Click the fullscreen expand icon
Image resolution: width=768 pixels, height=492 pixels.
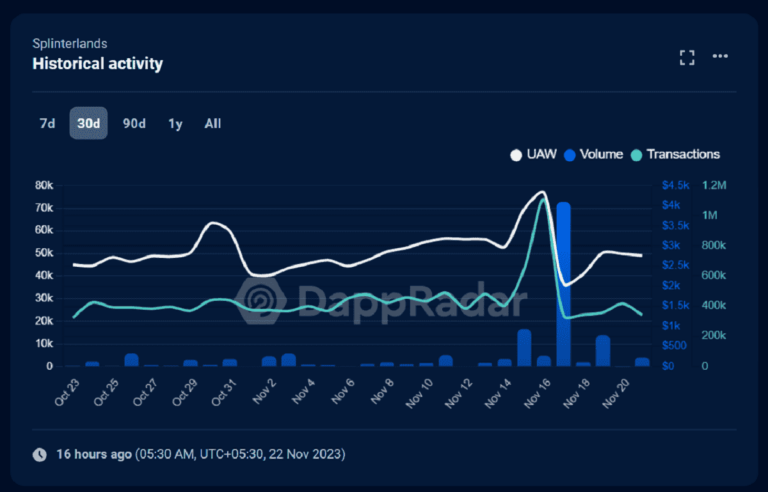[x=687, y=57]
